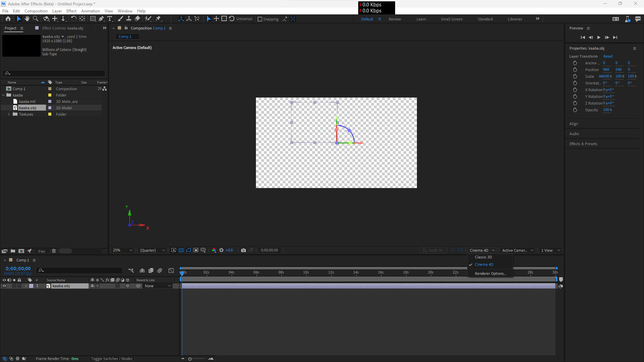The width and height of the screenshot is (644, 362).
Task: Toggle Draft 3D mode
Action: (x=433, y=250)
